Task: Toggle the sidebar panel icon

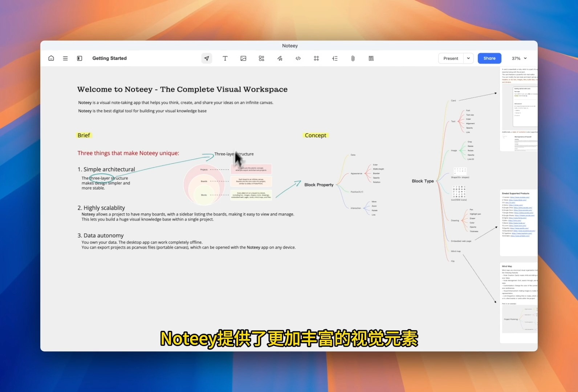Action: (x=80, y=58)
